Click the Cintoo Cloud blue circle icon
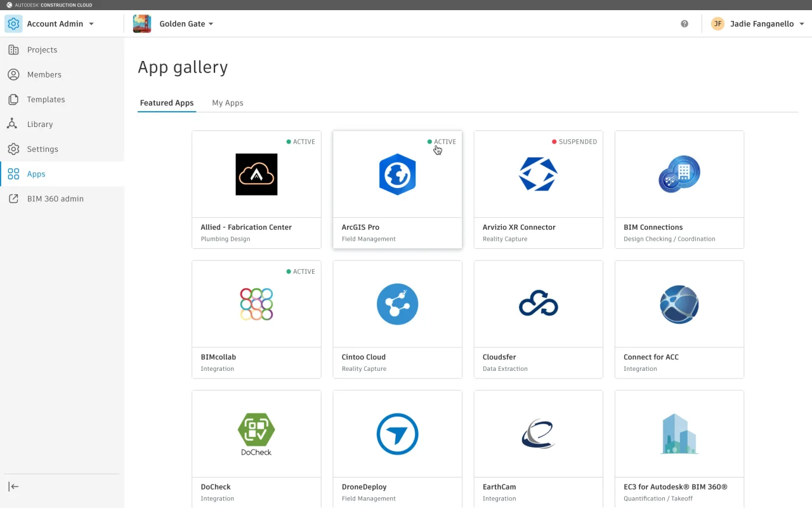Screen dimensions: 812x508 [x=397, y=304]
